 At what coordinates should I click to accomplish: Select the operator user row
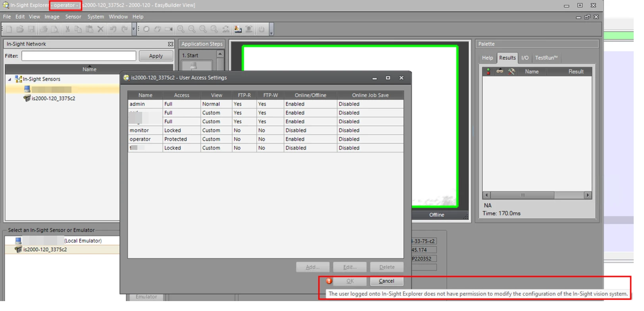pyautogui.click(x=265, y=139)
